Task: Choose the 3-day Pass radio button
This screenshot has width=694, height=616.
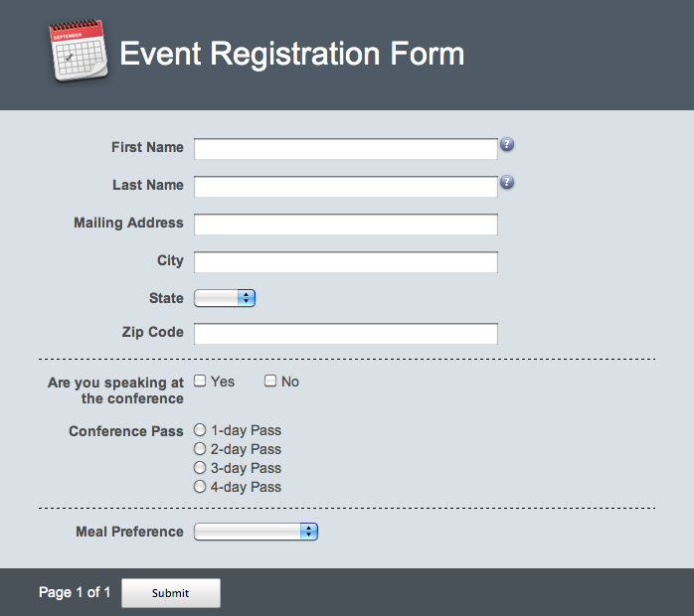Action: pos(200,467)
